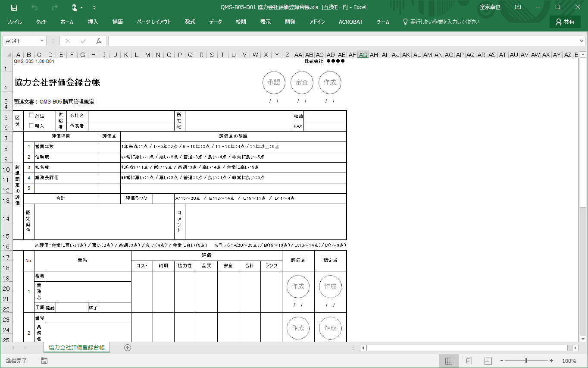Expand the formula bar with chevron
The height and width of the screenshot is (368, 588).
pyautogui.click(x=582, y=41)
